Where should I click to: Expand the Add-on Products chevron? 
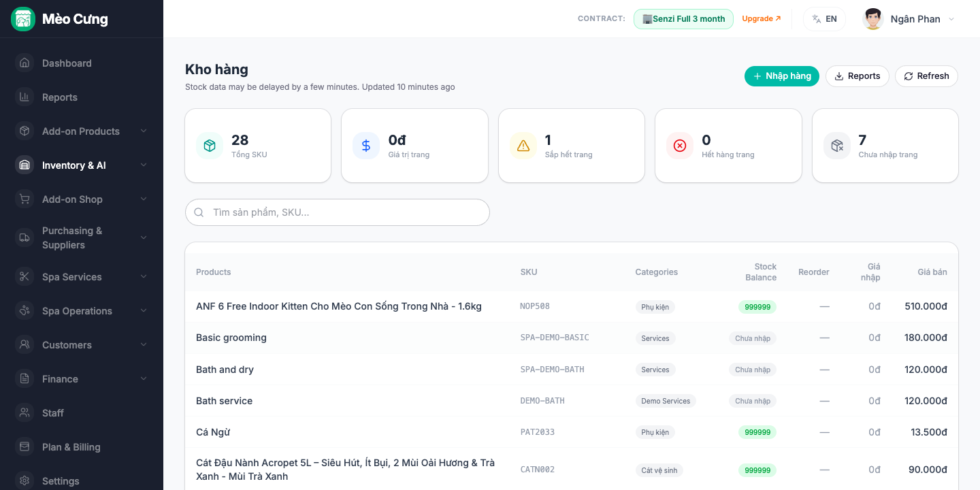(x=144, y=131)
